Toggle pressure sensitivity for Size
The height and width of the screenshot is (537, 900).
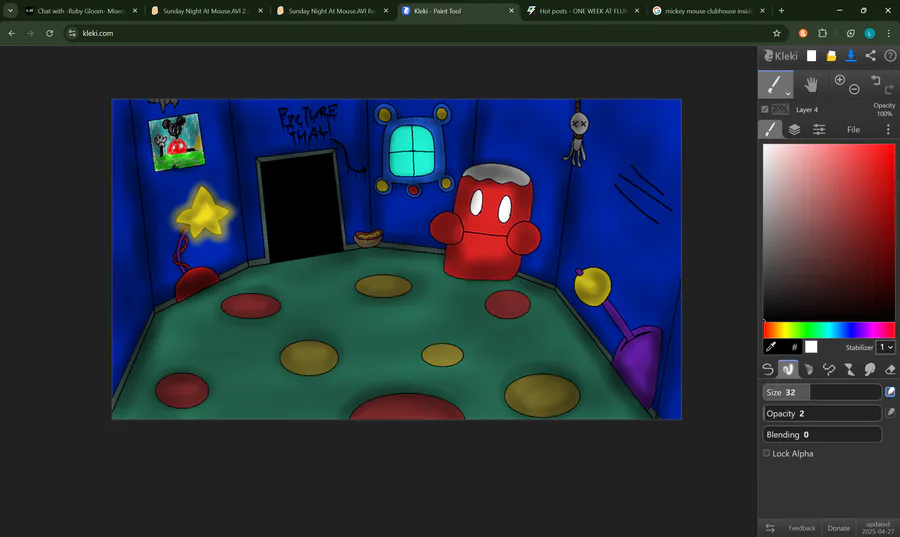pyautogui.click(x=890, y=392)
